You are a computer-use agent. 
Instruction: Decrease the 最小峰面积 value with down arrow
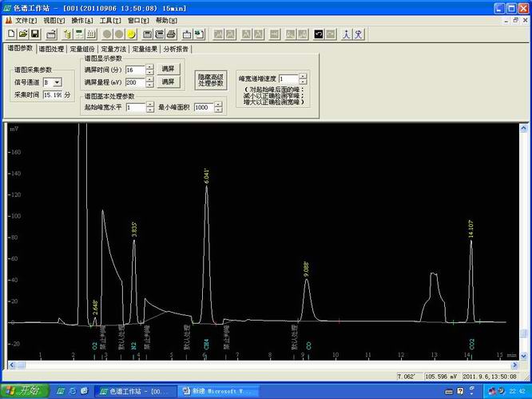[x=218, y=110]
